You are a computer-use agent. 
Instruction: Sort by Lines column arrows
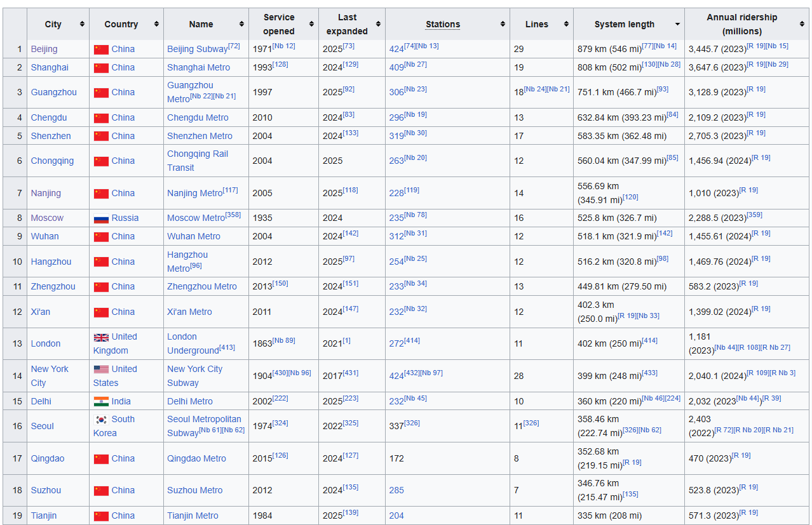pos(566,24)
